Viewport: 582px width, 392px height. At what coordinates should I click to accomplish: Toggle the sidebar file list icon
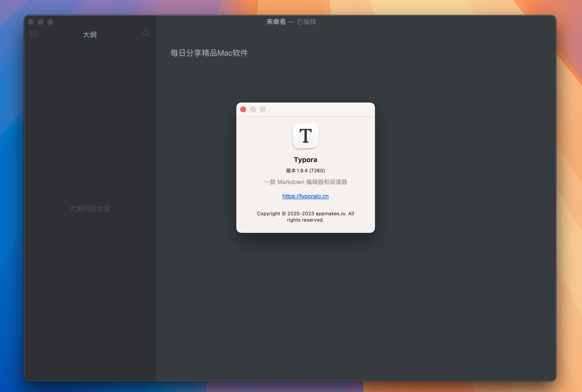point(33,34)
